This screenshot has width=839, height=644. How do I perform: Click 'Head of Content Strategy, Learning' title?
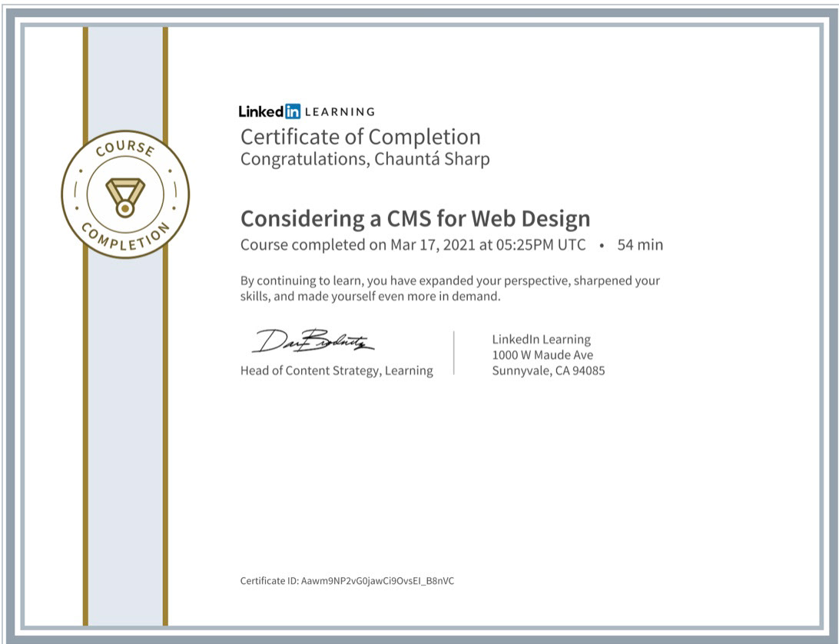click(337, 370)
